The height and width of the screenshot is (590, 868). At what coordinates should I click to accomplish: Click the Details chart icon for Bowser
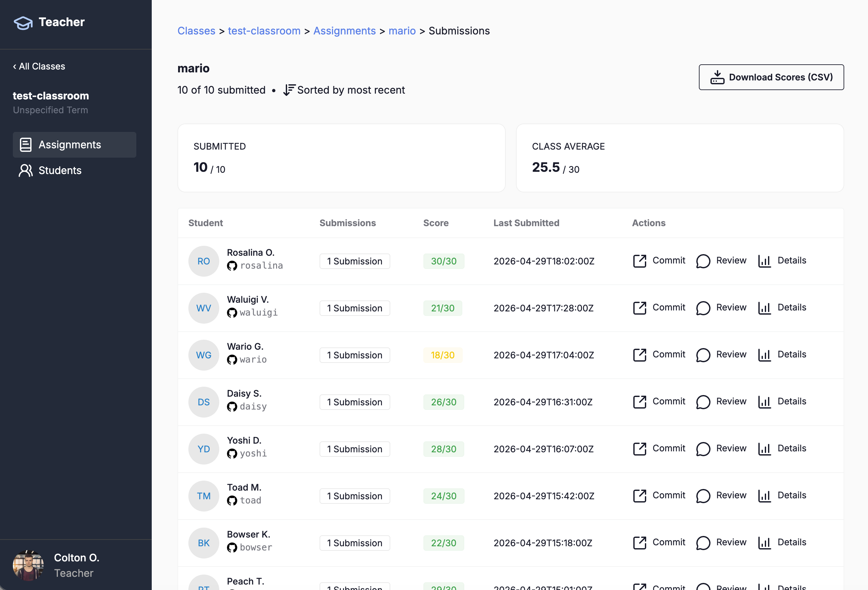tap(764, 542)
